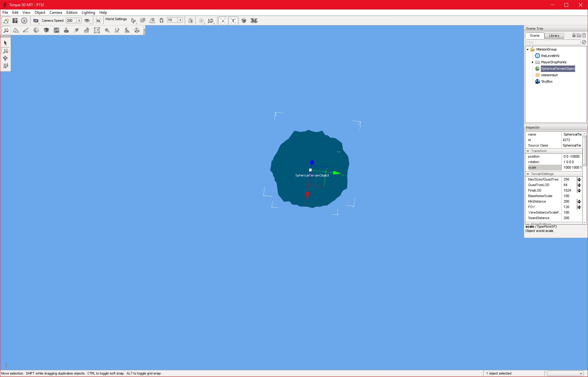Open the River Editor icon

click(117, 30)
